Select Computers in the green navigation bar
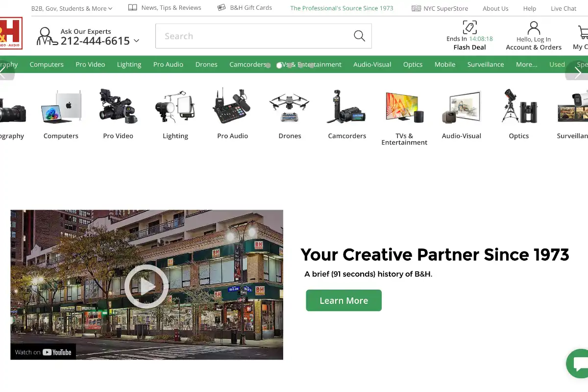Screen dimensions: 588x392 (x=47, y=64)
